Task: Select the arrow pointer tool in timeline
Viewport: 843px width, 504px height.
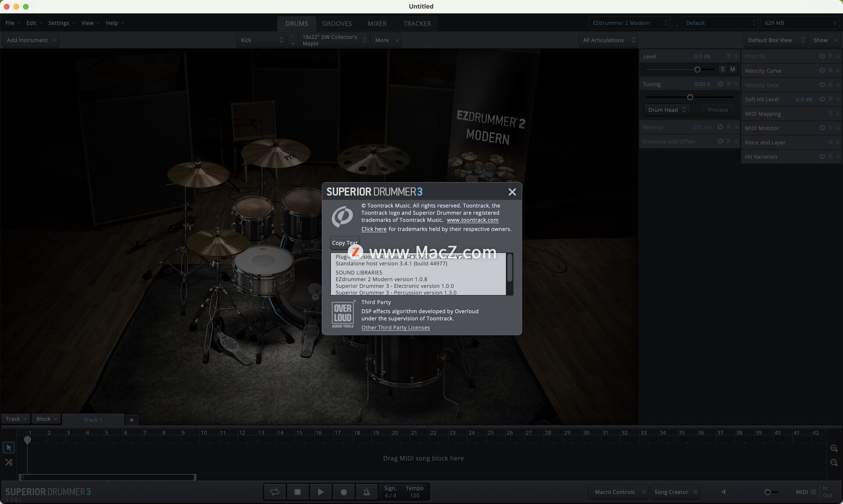Action: click(x=9, y=448)
